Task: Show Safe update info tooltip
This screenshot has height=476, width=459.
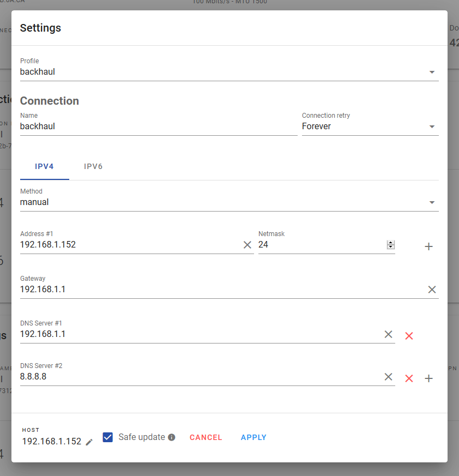Action: click(172, 437)
